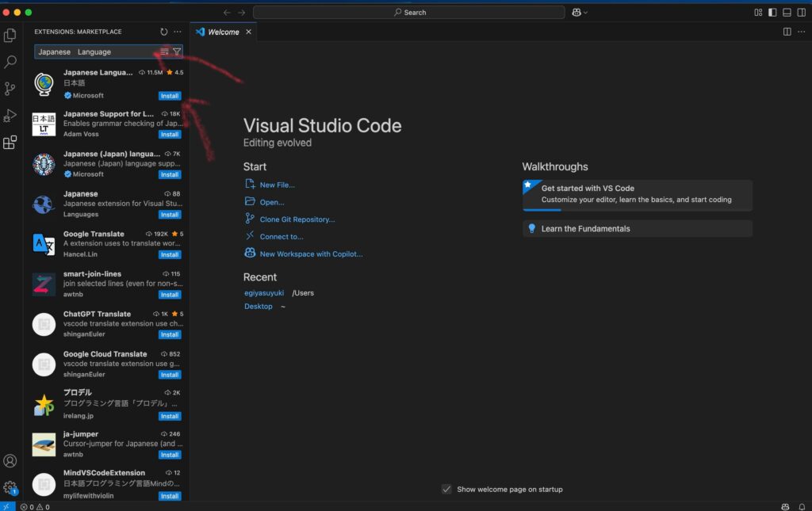
Task: Toggle Show welcome page on startup checkbox
Action: click(x=446, y=490)
